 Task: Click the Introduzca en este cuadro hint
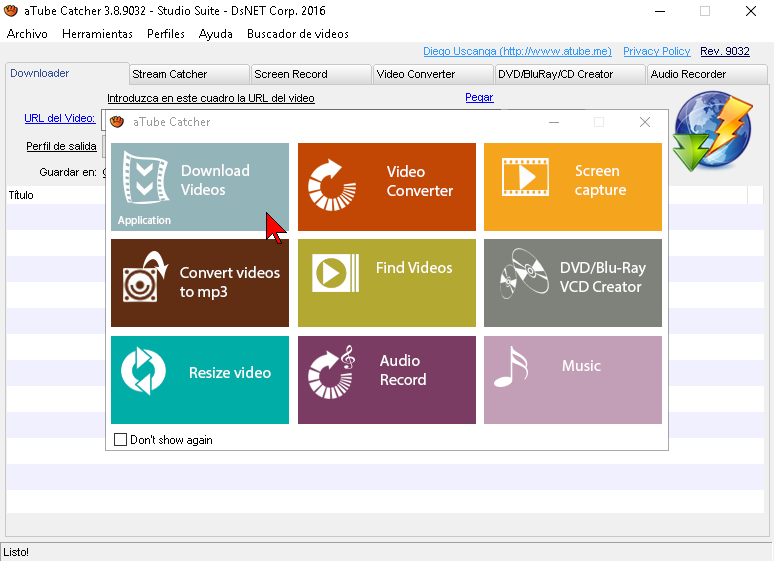(211, 98)
